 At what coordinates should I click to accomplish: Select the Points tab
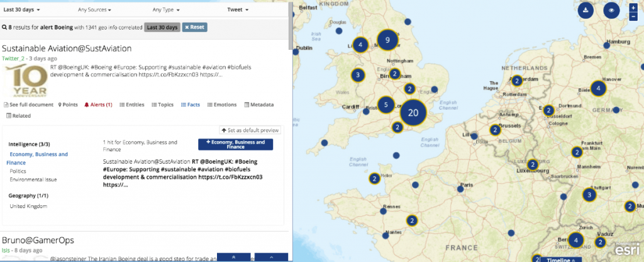coord(68,105)
